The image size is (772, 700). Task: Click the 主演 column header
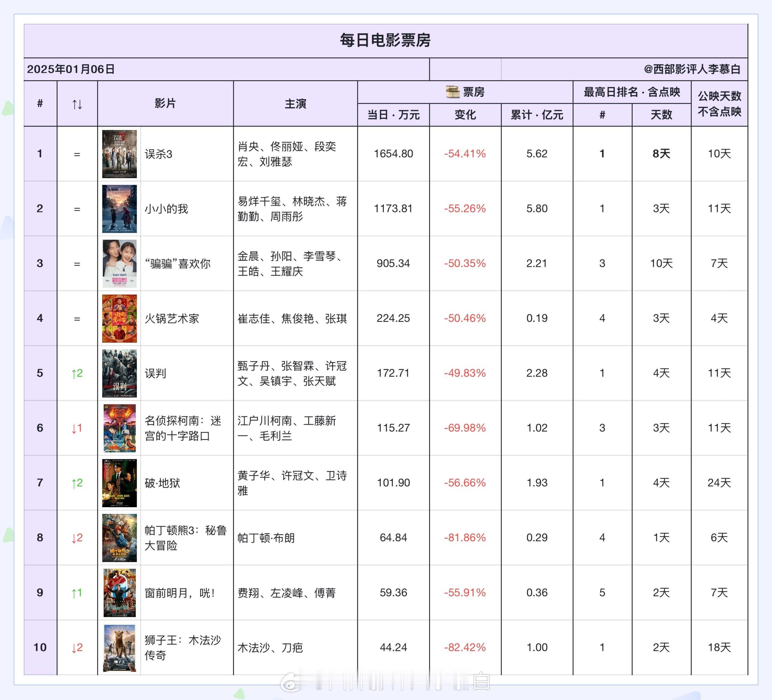295,103
